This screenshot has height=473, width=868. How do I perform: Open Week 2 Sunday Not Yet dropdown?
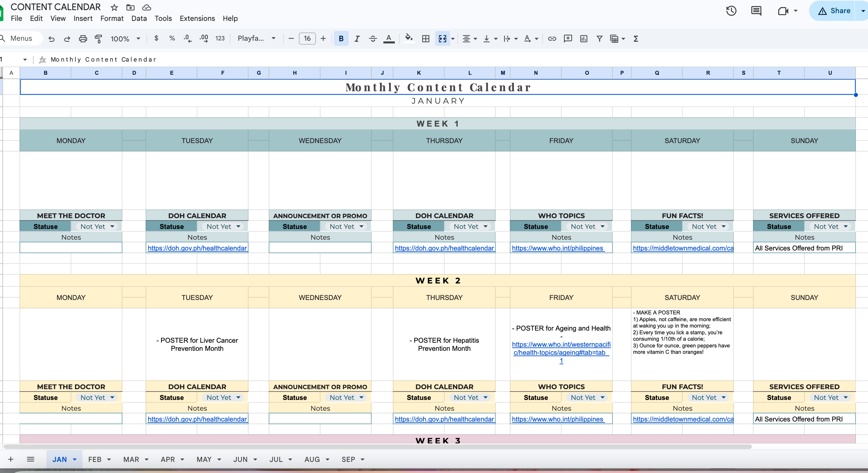830,398
